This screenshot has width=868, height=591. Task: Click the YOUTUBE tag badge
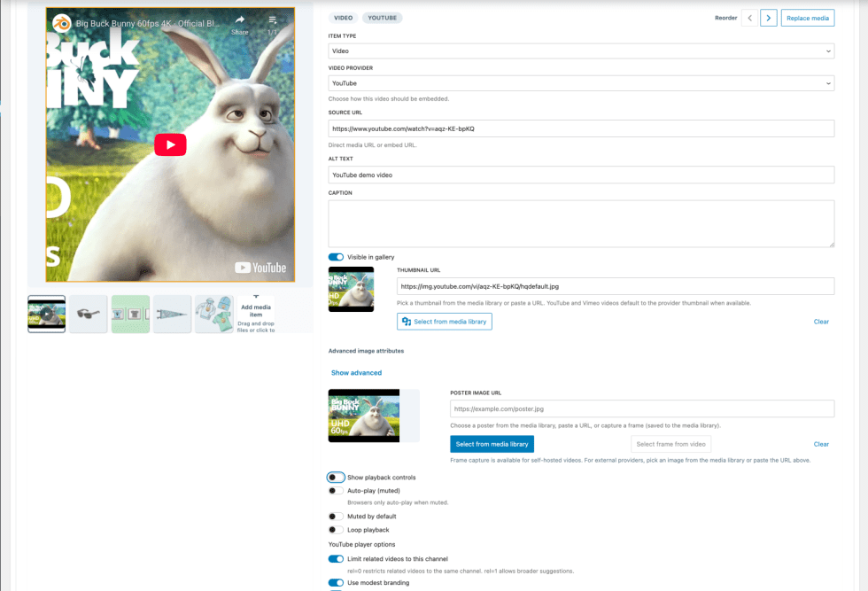[382, 18]
